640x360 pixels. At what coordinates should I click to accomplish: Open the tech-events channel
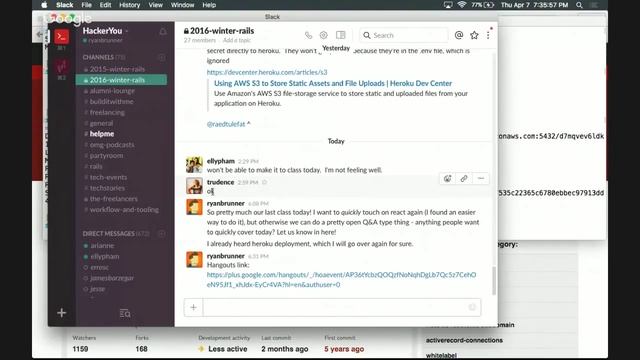pyautogui.click(x=108, y=177)
